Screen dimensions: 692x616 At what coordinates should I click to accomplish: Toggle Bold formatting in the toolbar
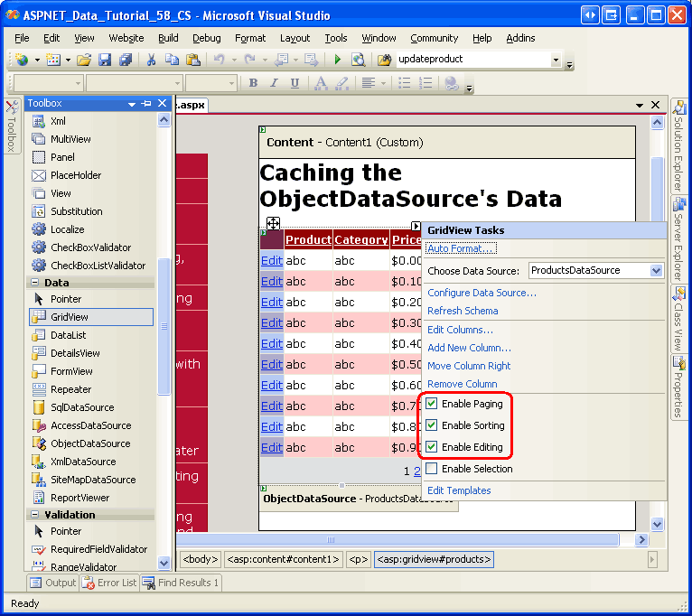point(253,83)
